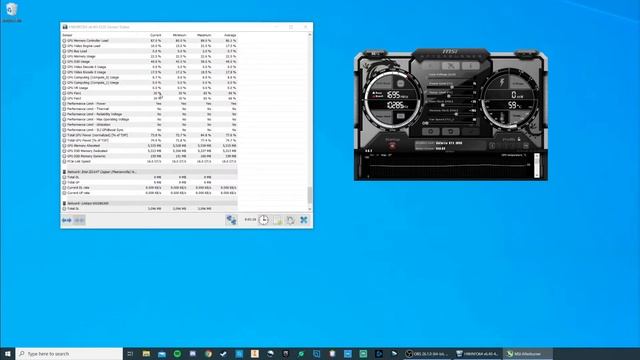Select Network Intel I211-AT Copper header

149,172
